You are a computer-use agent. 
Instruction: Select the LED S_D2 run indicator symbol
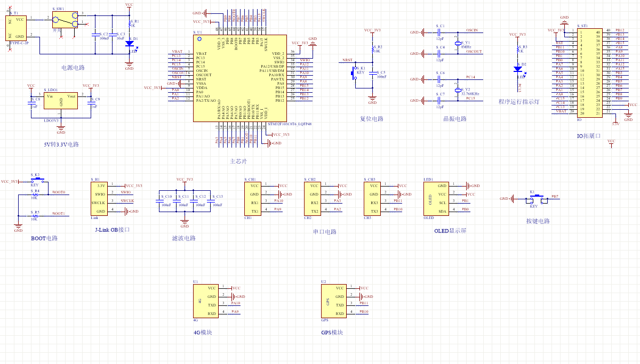point(517,69)
